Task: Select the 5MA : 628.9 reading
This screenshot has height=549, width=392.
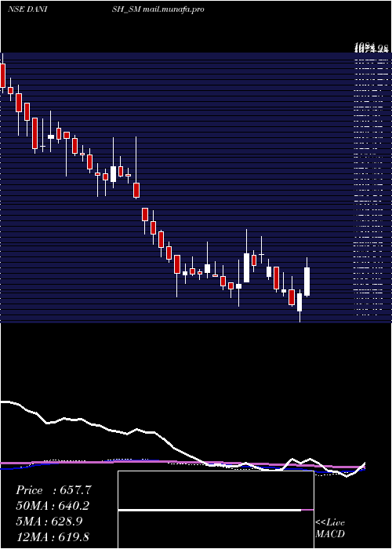Action: tap(49, 521)
